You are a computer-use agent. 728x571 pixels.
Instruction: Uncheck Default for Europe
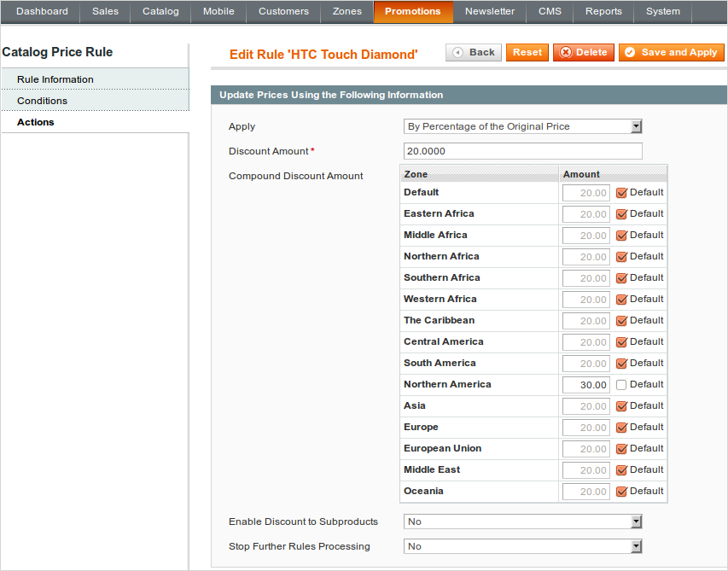click(621, 428)
